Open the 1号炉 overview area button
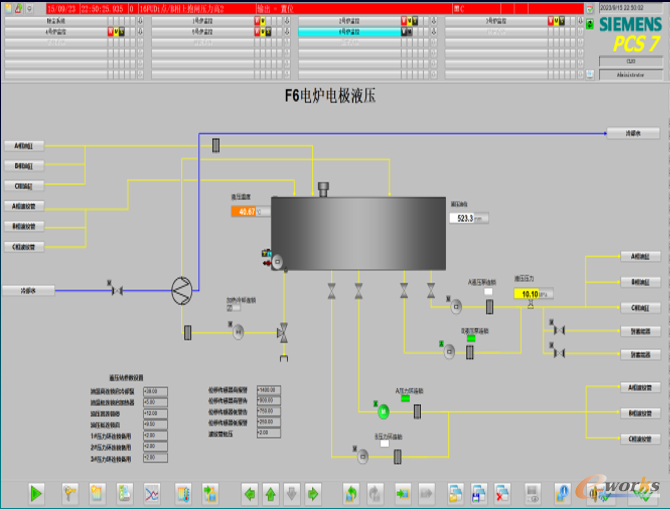Screen dimensions: 670x509 tap(203, 21)
